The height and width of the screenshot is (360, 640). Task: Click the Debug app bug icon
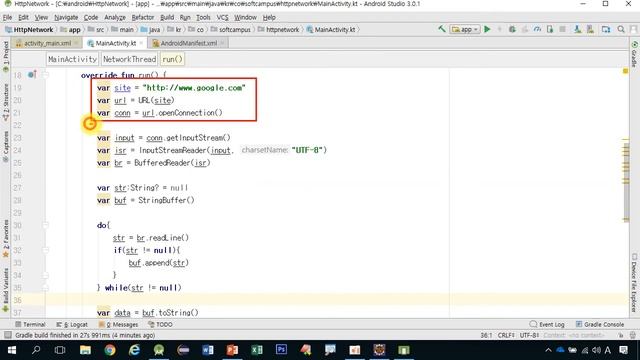(x=512, y=29)
